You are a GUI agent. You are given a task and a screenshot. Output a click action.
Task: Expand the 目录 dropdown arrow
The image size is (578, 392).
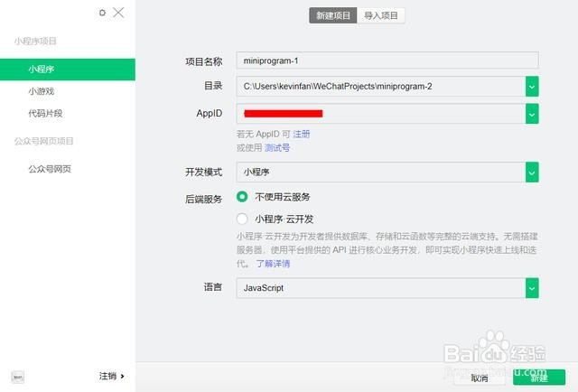pos(532,87)
